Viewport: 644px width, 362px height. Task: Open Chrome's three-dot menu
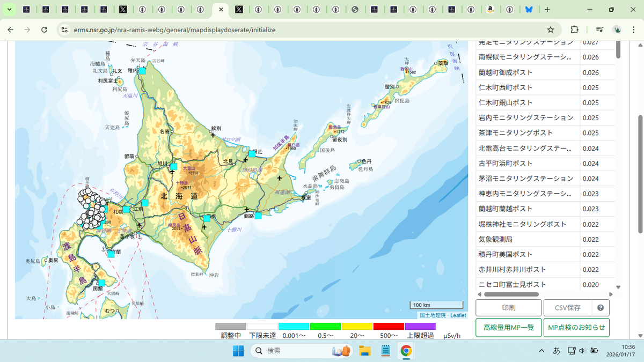click(633, 29)
